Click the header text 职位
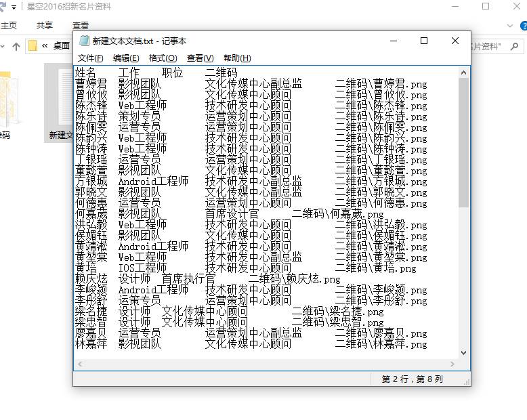 (173, 72)
